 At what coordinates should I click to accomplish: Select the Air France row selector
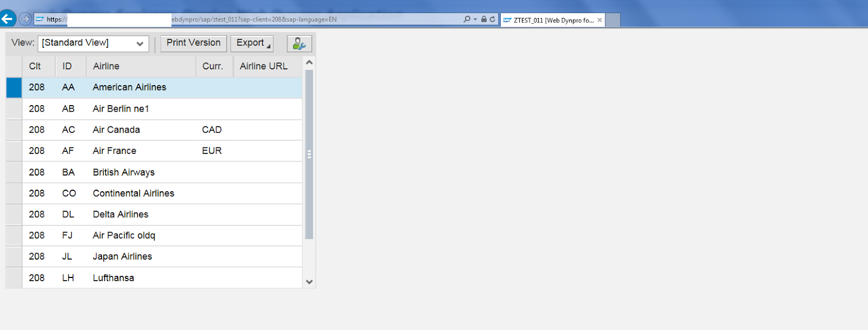coord(14,151)
